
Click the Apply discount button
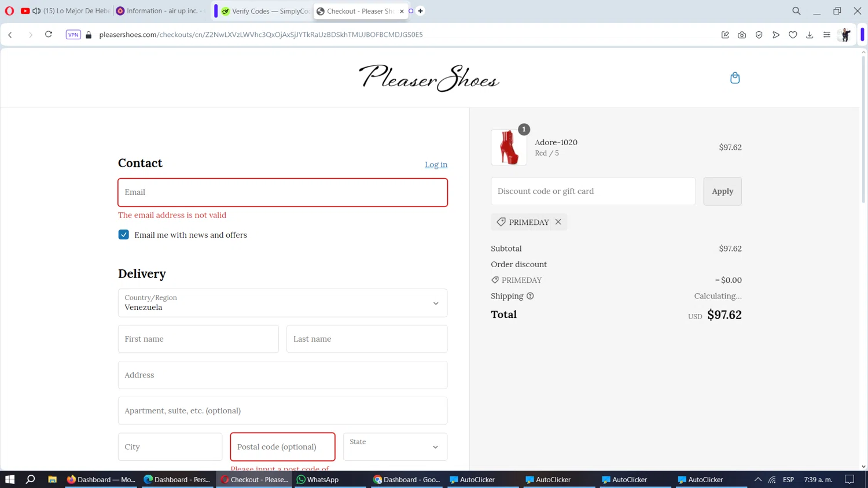coord(722,191)
